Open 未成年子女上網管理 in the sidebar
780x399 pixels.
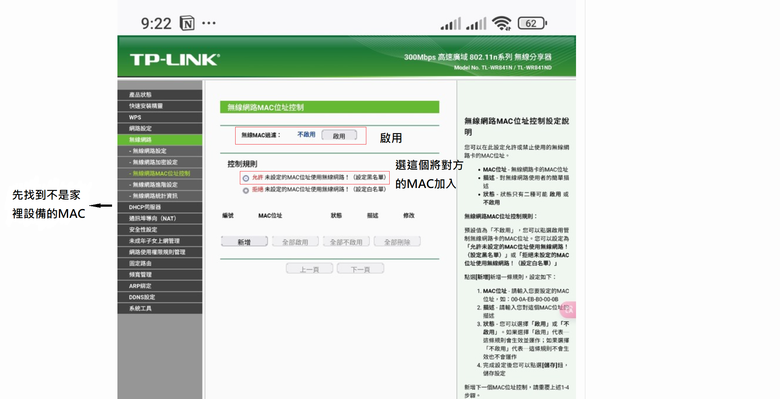pyautogui.click(x=160, y=241)
